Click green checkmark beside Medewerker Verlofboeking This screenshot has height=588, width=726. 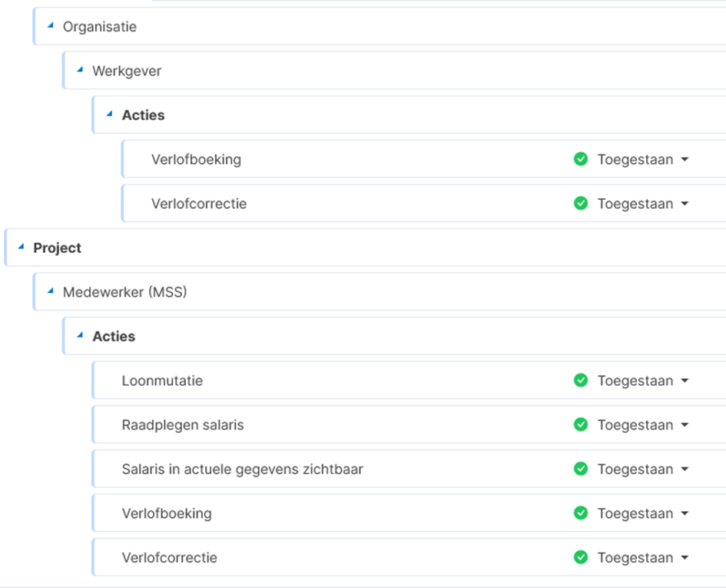coord(581,513)
